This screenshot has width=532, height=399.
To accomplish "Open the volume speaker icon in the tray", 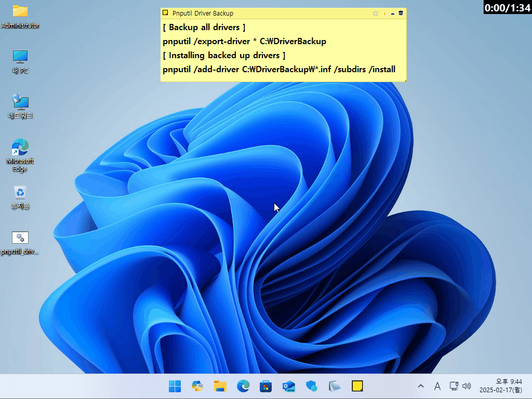I will tap(467, 386).
